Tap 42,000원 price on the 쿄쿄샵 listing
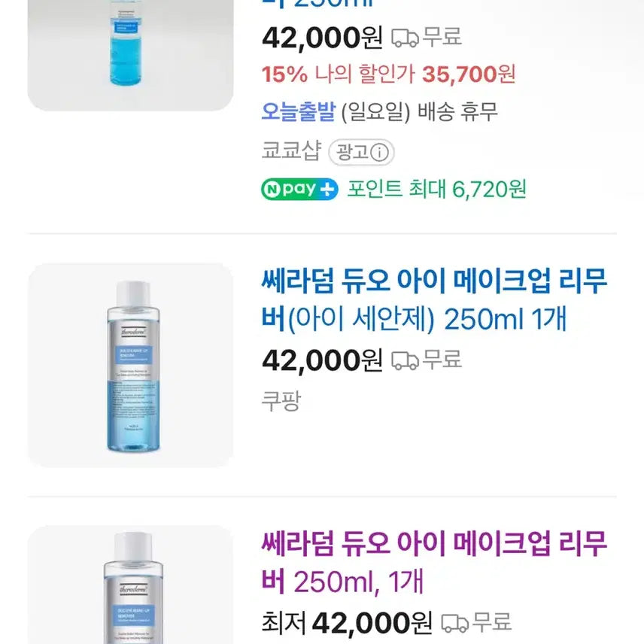The width and height of the screenshot is (644, 644). [322, 37]
